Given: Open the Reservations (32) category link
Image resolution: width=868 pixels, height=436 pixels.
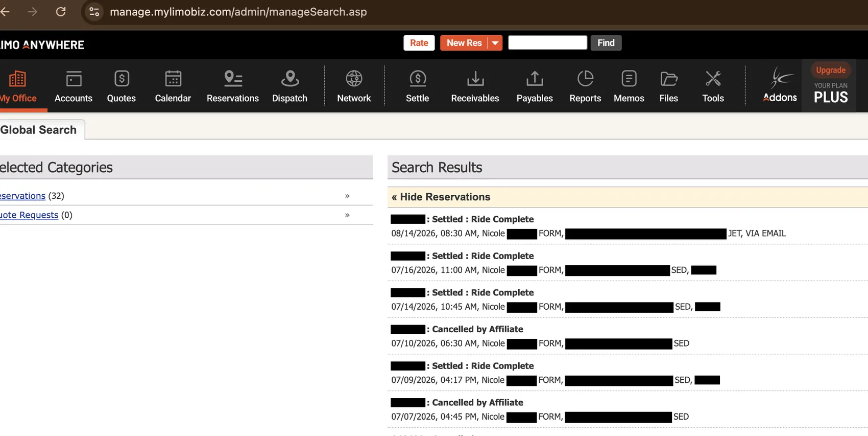Looking at the screenshot, I should coord(22,196).
